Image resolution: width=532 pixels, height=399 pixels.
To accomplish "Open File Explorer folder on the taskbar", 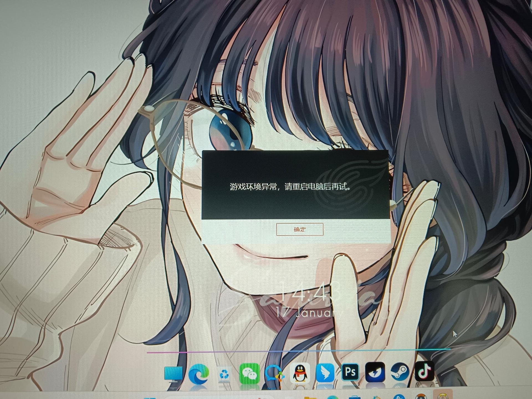I will pyautogui.click(x=311, y=398).
